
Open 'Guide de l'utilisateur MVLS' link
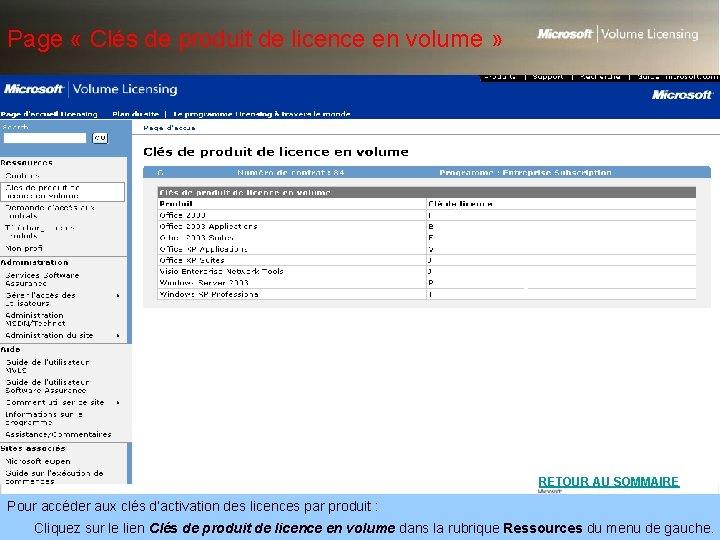[x=47, y=366]
